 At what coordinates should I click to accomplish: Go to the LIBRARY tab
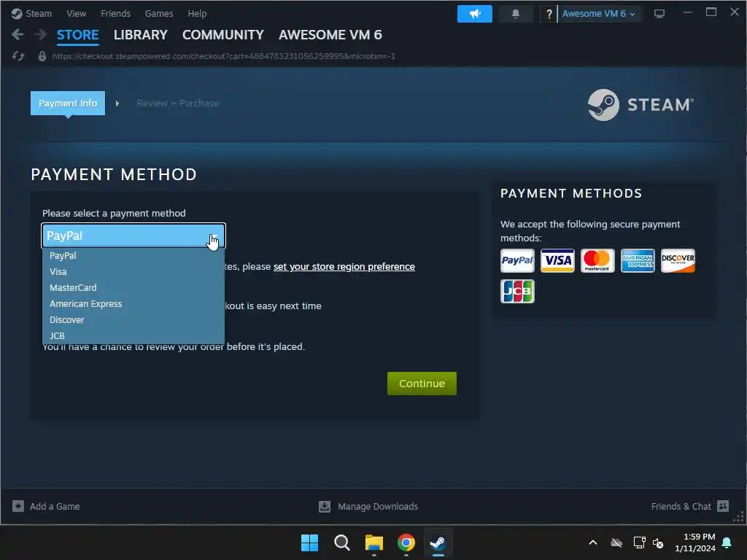141,35
